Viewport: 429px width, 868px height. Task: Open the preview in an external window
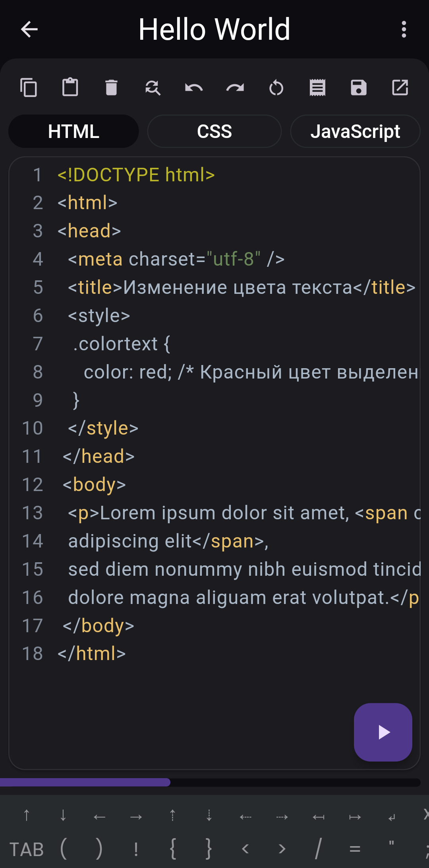(x=400, y=87)
